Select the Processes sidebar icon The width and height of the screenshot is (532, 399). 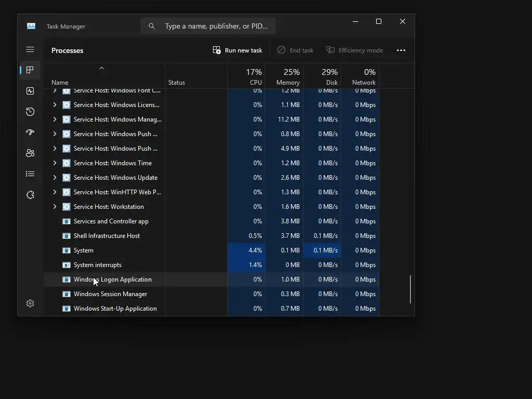point(30,70)
